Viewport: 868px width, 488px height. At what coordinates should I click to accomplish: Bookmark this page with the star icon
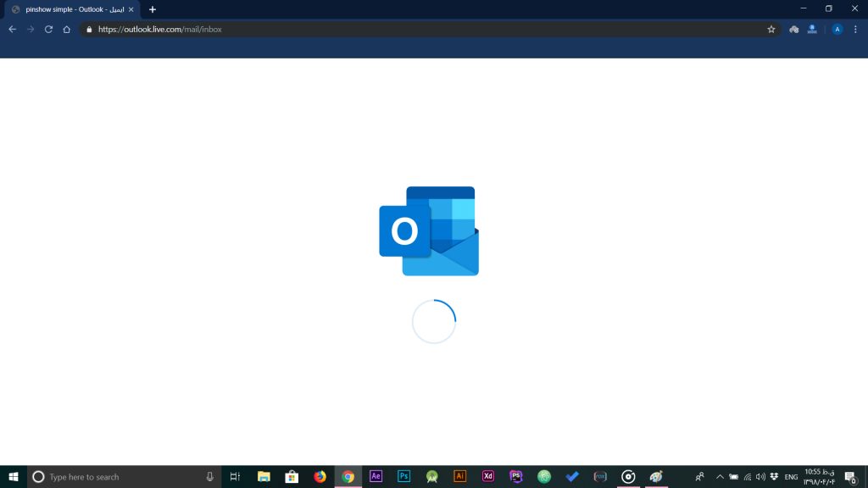[x=771, y=29]
